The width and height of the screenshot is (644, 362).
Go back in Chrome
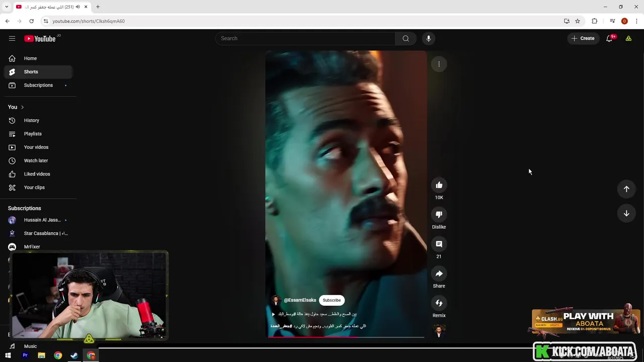[7, 21]
